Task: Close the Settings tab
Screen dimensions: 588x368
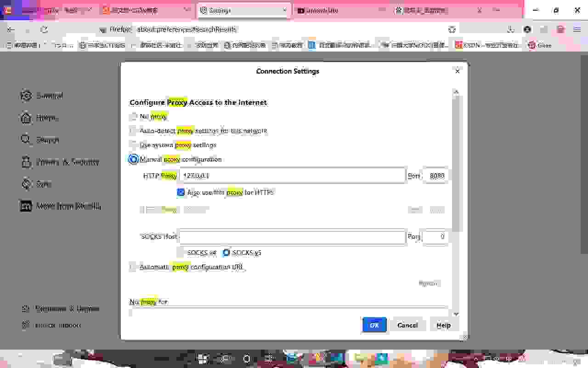Action: [285, 10]
